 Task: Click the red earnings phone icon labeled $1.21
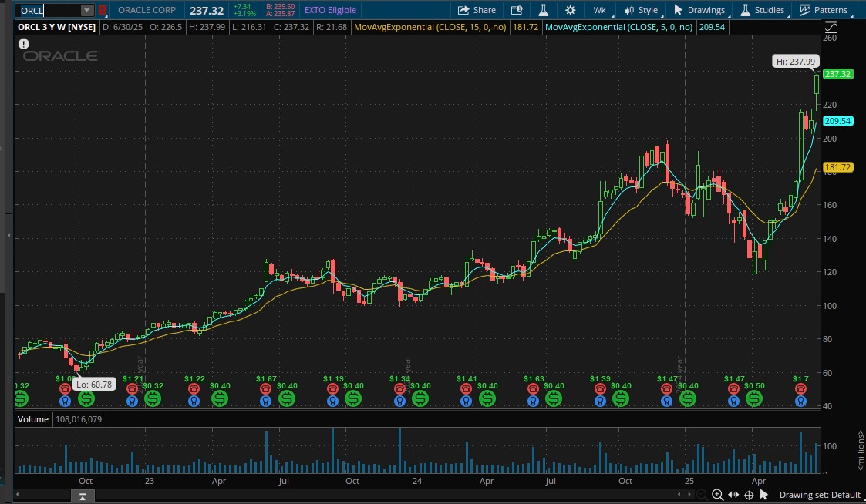pos(132,388)
